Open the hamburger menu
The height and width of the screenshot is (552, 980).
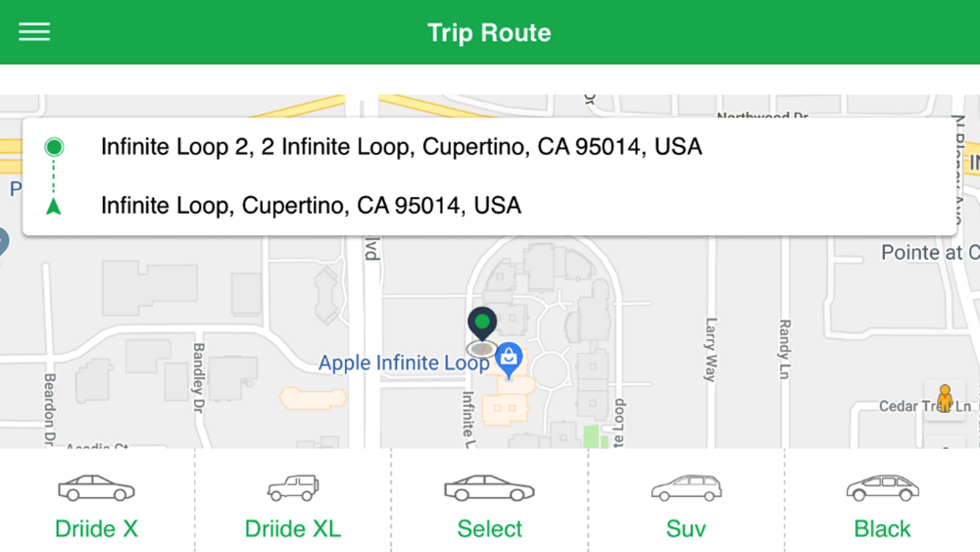tap(34, 32)
